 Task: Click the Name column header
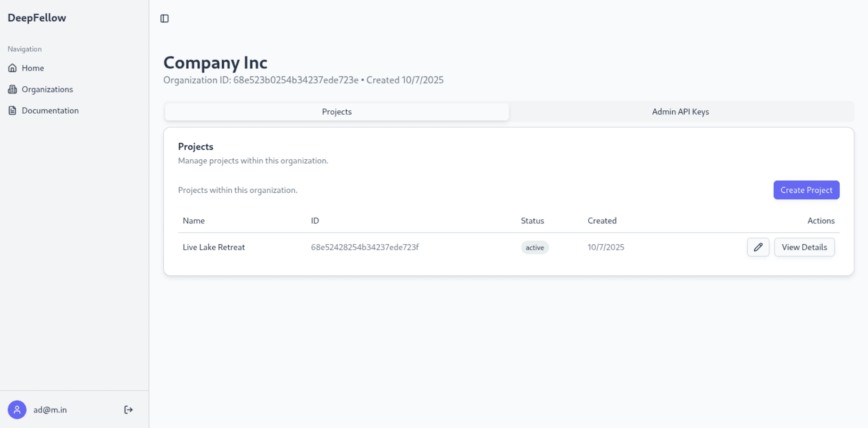tap(193, 221)
